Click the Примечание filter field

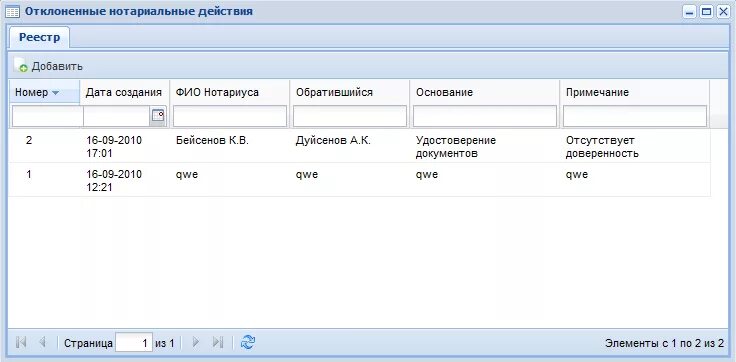(635, 116)
